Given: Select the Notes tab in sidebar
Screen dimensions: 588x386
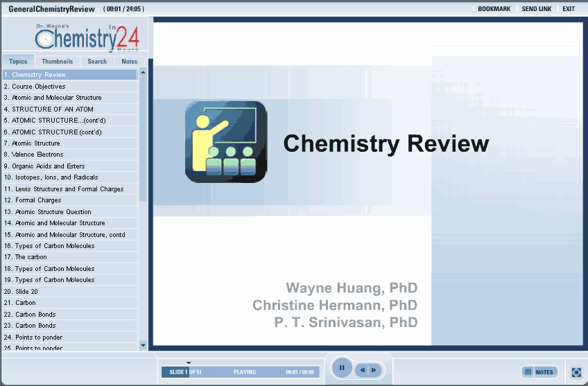Looking at the screenshot, I should pyautogui.click(x=129, y=62).
